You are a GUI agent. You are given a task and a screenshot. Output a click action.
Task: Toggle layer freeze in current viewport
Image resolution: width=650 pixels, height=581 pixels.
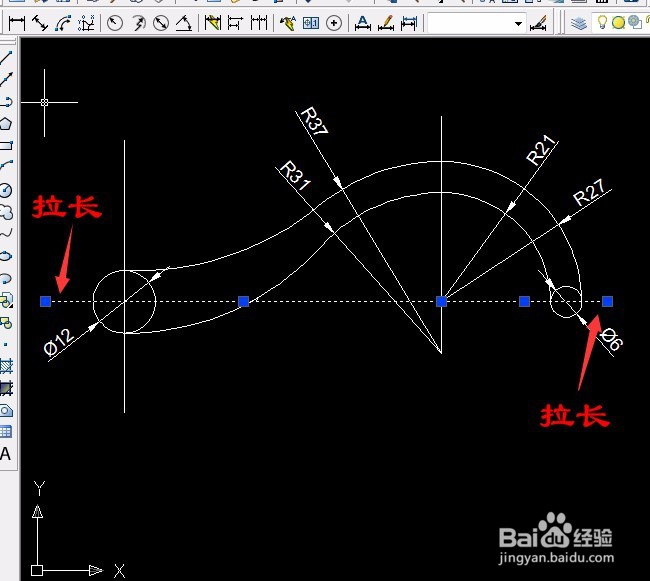pos(635,22)
